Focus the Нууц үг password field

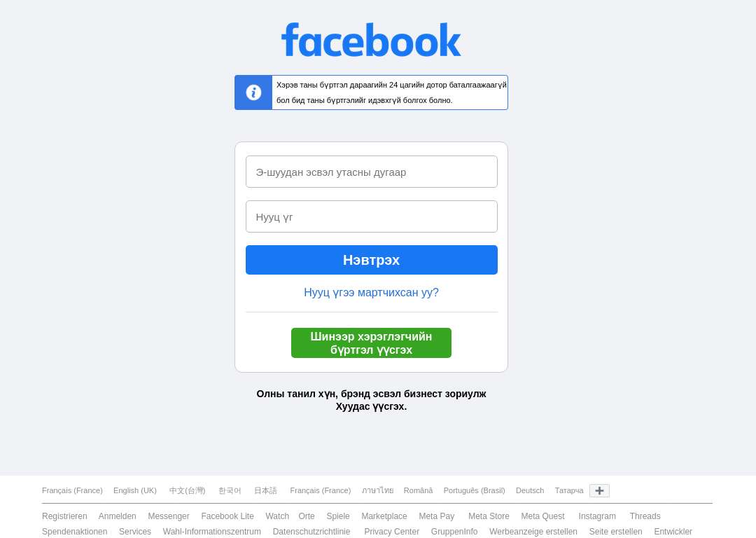point(371,216)
